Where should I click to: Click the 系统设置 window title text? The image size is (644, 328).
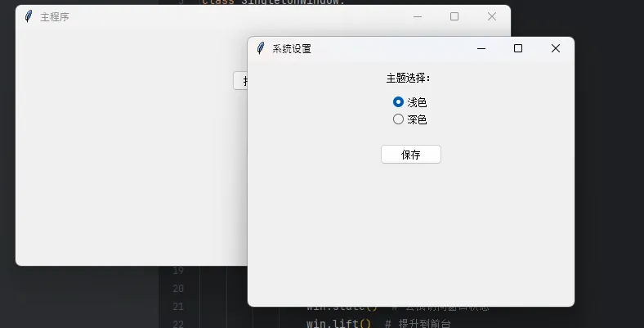point(292,49)
